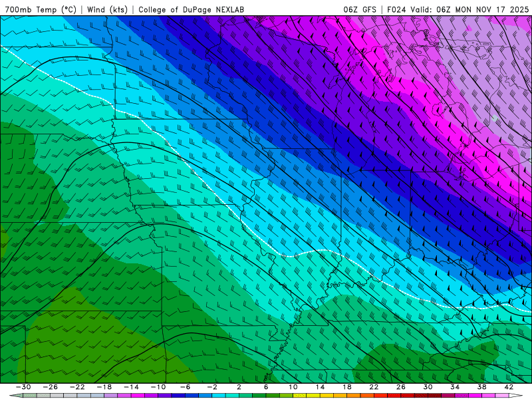Click the "F024" forecast hour label
532x399 pixels.
(396, 9)
